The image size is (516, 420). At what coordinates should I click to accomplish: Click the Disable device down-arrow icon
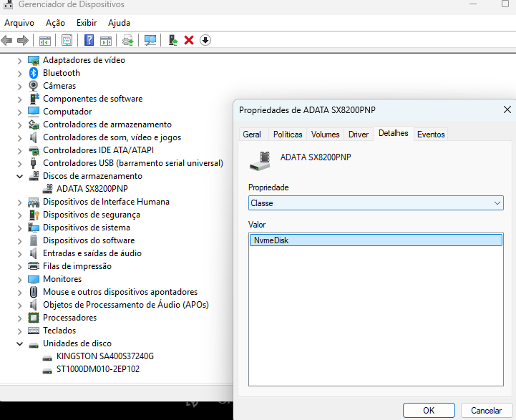point(205,40)
